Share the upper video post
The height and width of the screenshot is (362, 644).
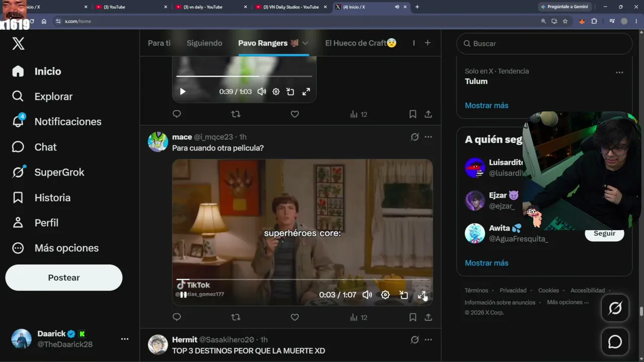[428, 114]
